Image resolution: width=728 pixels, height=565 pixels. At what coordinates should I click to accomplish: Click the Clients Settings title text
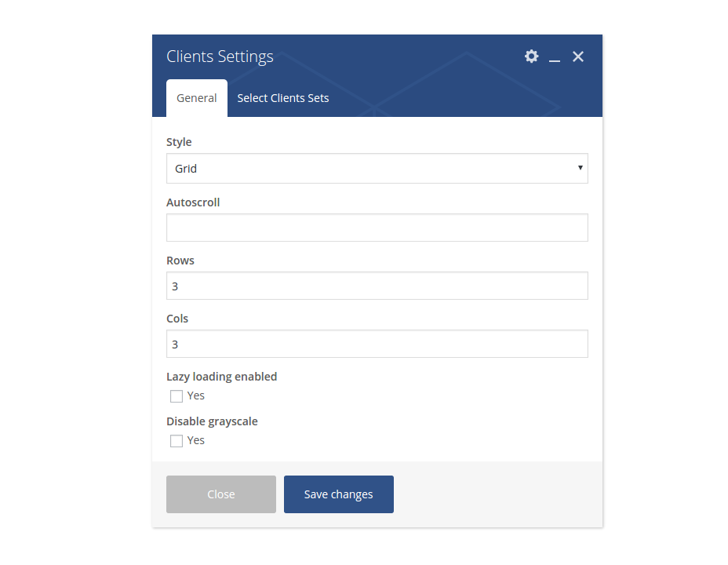220,56
